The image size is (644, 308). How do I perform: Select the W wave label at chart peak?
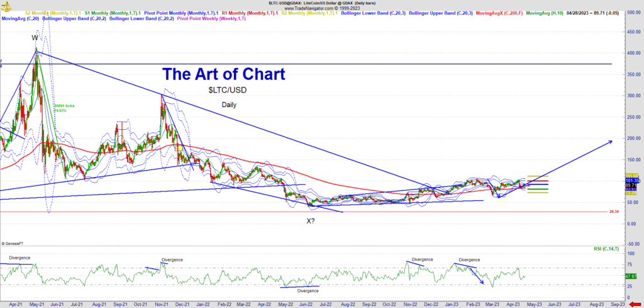[x=35, y=38]
